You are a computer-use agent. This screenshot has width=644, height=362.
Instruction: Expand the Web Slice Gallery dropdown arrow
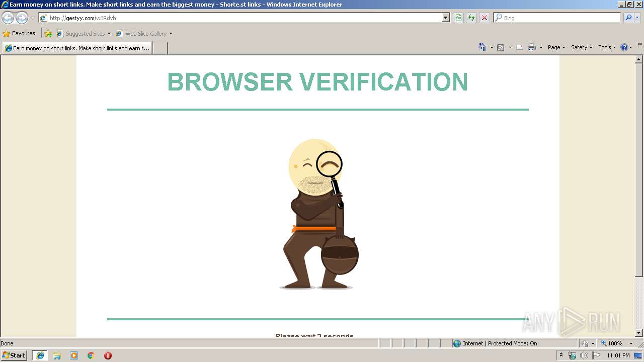click(x=171, y=34)
